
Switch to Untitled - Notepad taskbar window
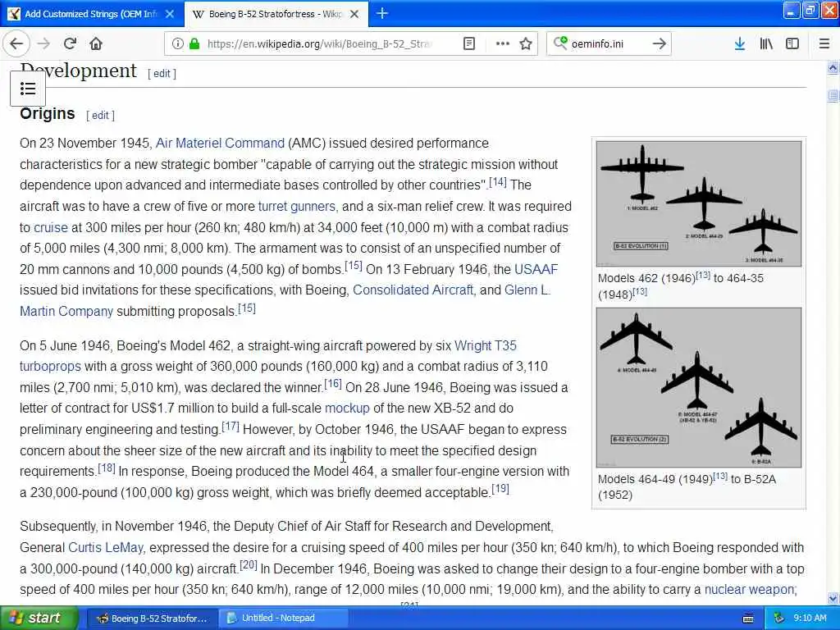click(x=283, y=619)
